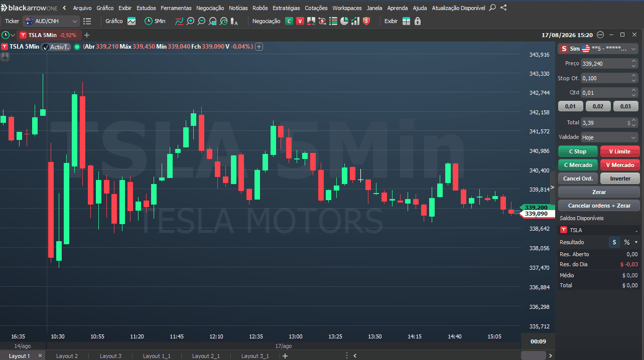Open the Estudos menu

click(x=146, y=8)
